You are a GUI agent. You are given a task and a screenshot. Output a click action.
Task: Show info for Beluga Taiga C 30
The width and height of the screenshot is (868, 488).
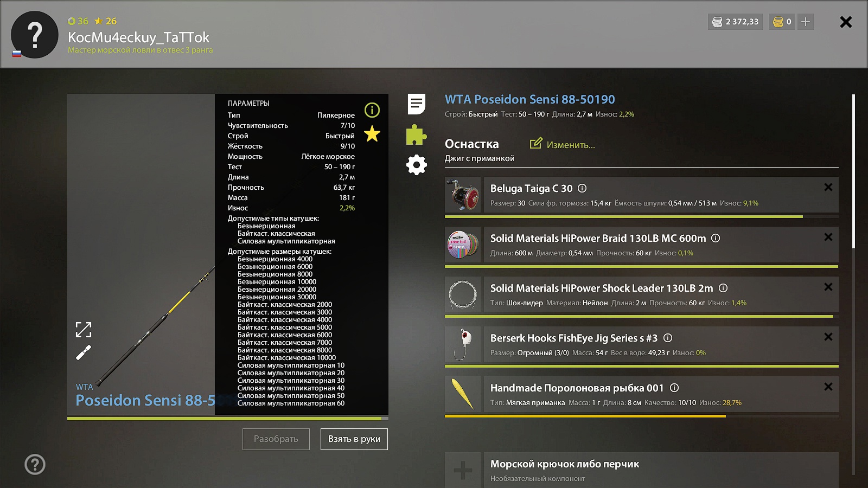tap(582, 188)
